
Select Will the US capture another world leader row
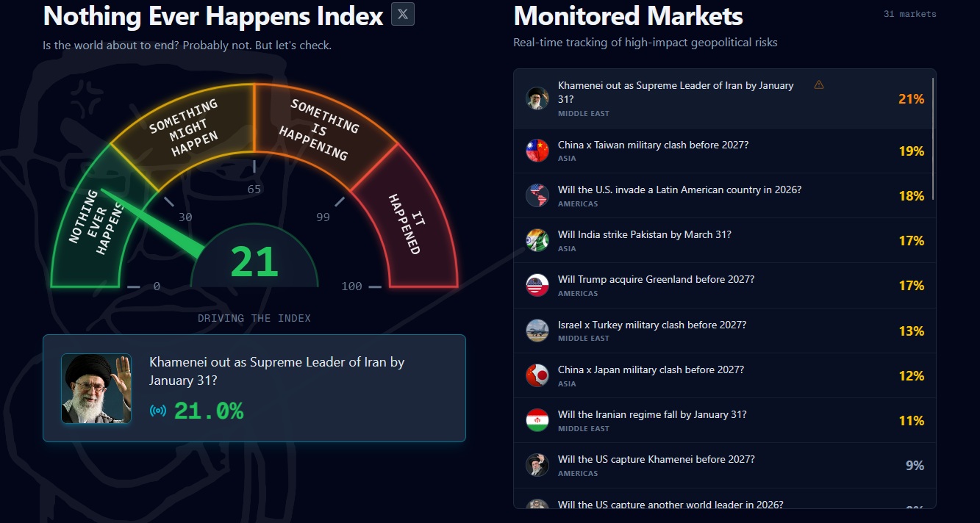tap(724, 498)
